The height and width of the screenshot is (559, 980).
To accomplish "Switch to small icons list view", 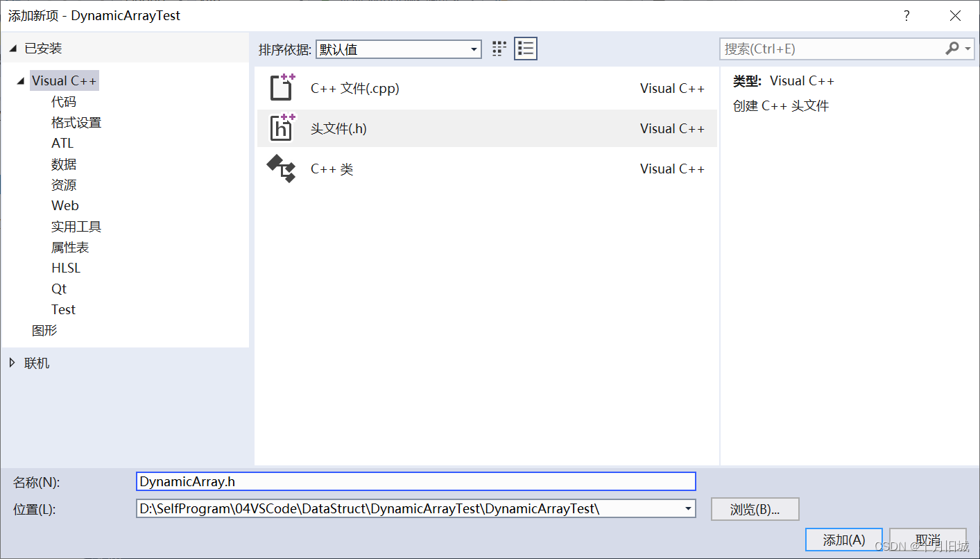I will [526, 49].
